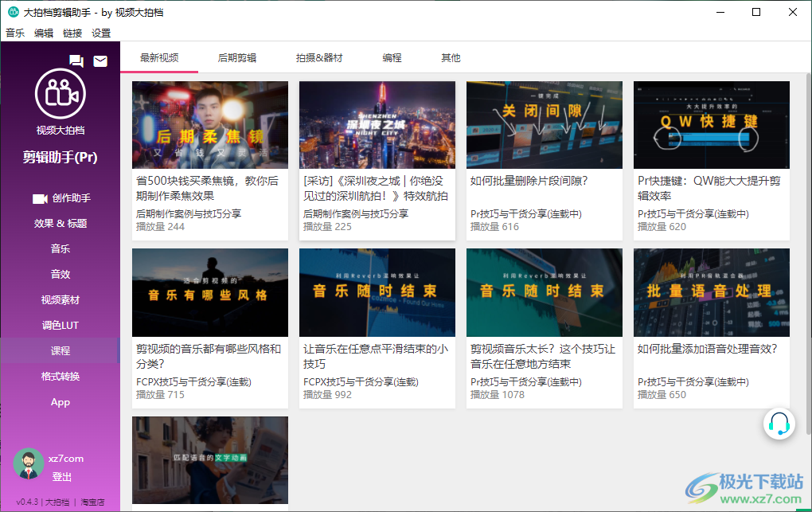Screen dimensions: 812x512
Task: Open the mail envelope icon in sidebar
Action: pyautogui.click(x=100, y=61)
